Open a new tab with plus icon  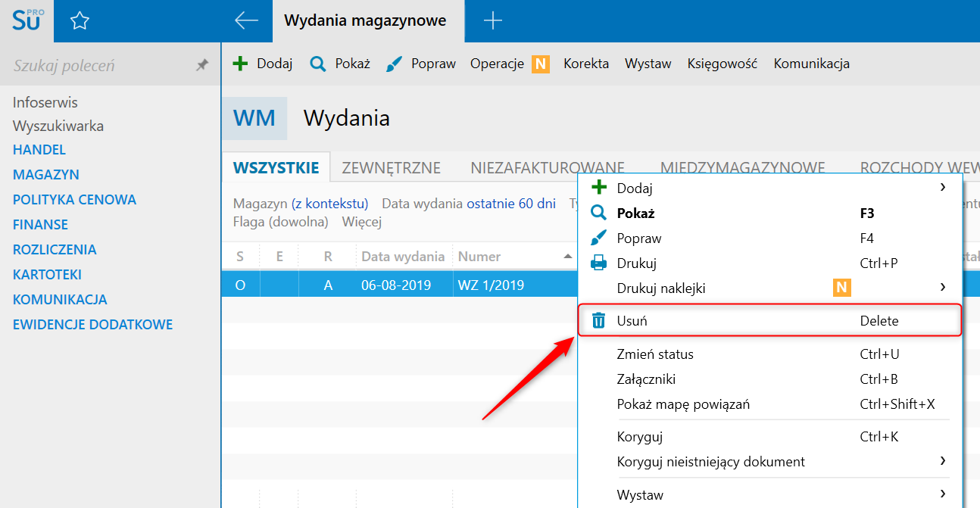[493, 21]
